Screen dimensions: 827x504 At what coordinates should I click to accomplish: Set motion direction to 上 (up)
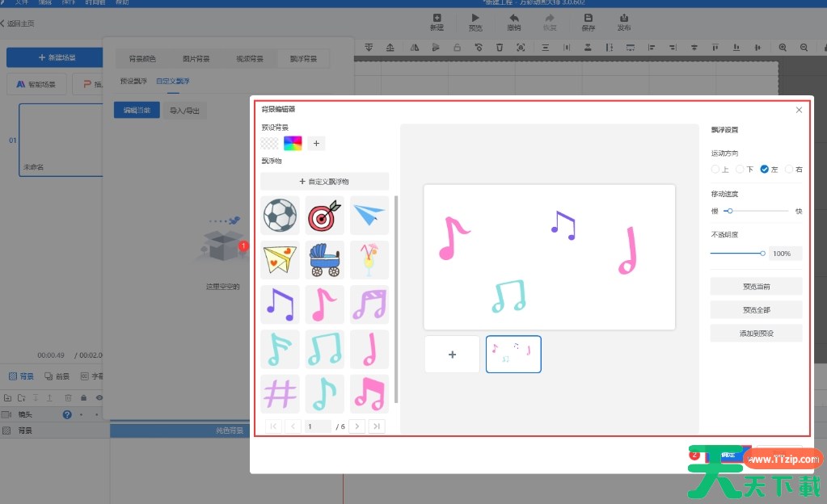[715, 170]
